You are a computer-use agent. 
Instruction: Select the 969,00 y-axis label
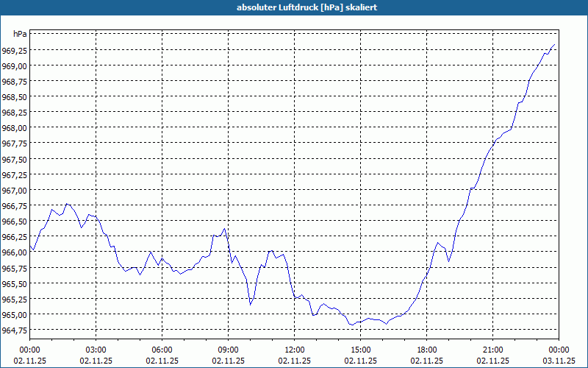click(13, 66)
